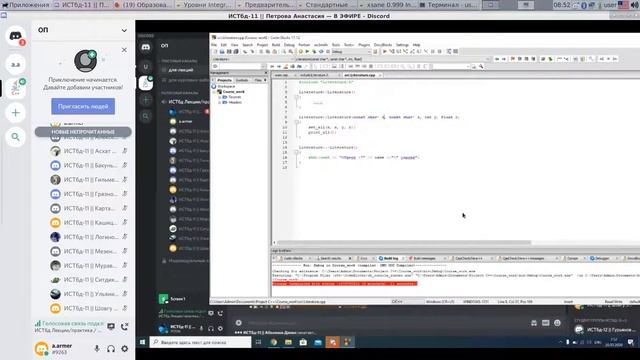Select Symbols tab in Management panel

(x=242, y=80)
